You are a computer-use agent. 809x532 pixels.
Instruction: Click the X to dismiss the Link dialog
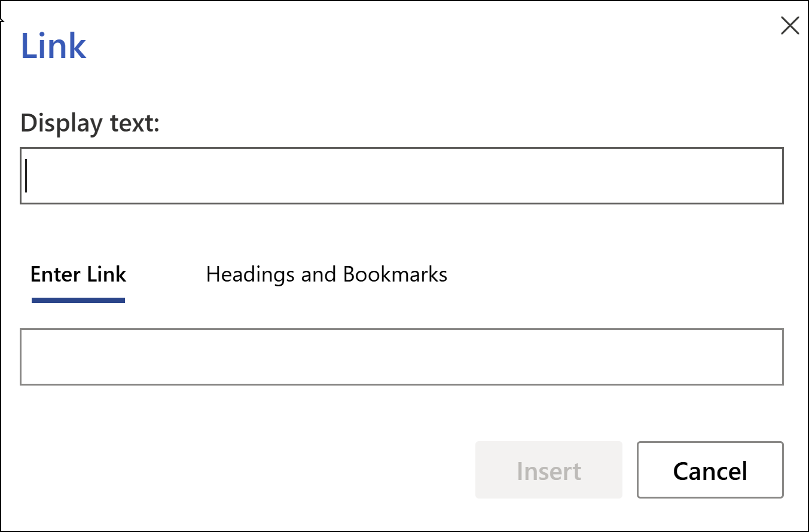(x=790, y=26)
